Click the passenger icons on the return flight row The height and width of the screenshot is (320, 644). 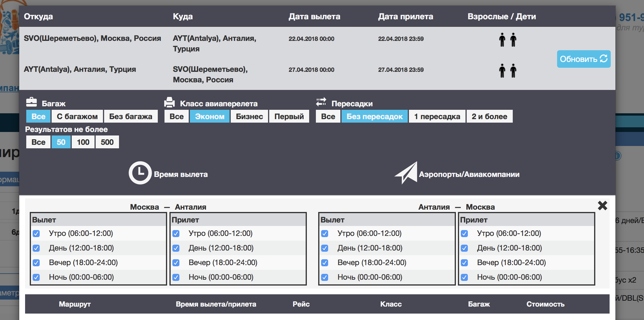[x=508, y=71]
